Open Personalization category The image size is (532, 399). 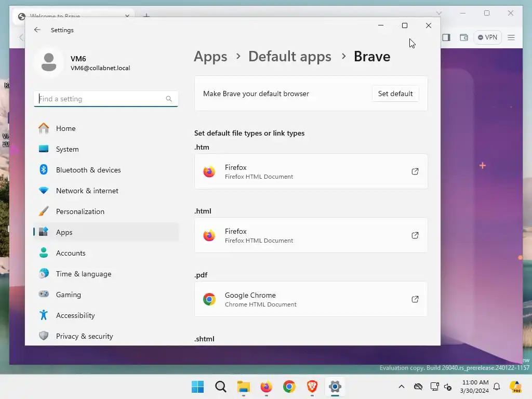106,211
